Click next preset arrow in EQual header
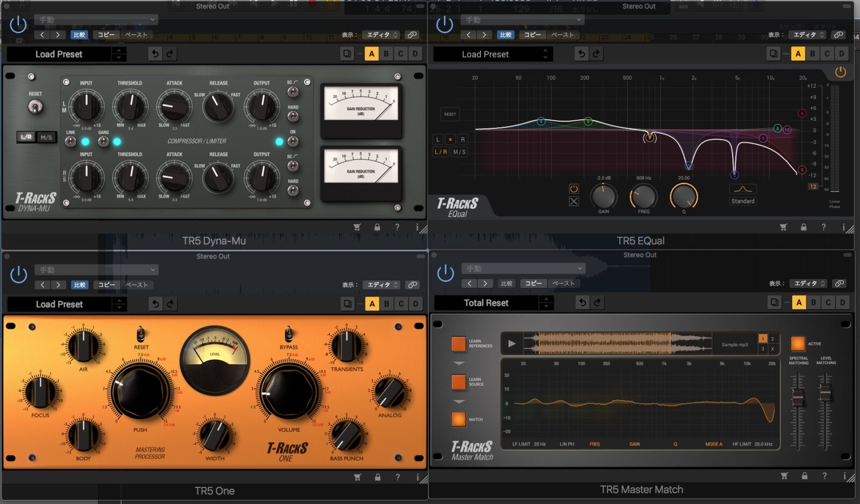Screen dimensions: 860x504 (484, 35)
